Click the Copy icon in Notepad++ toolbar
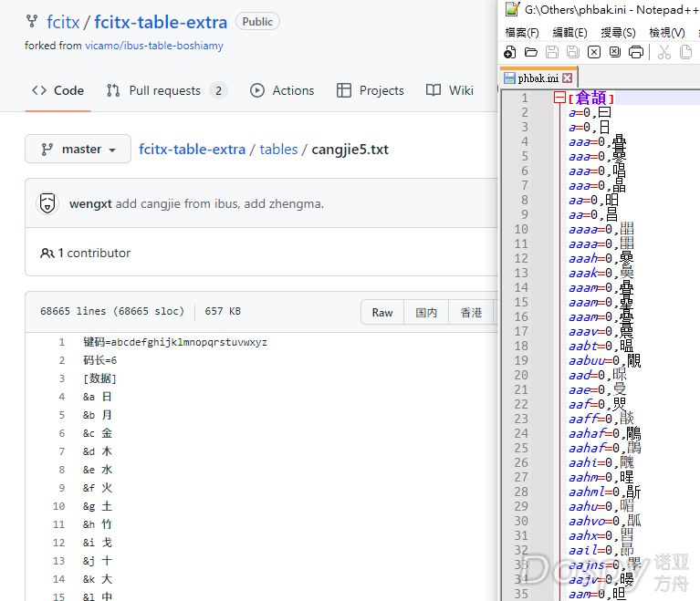The width and height of the screenshot is (700, 601). [685, 53]
